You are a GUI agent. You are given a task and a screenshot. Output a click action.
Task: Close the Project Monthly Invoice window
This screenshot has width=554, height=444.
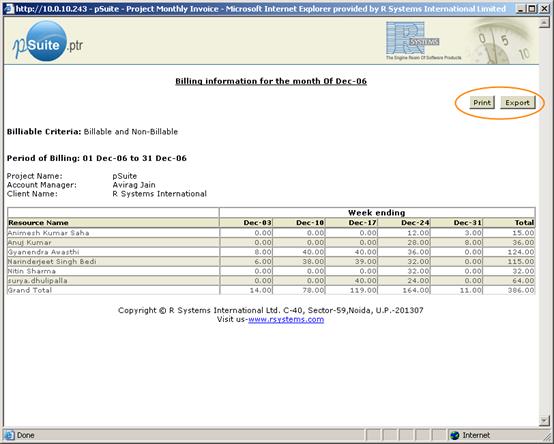[x=544, y=9]
